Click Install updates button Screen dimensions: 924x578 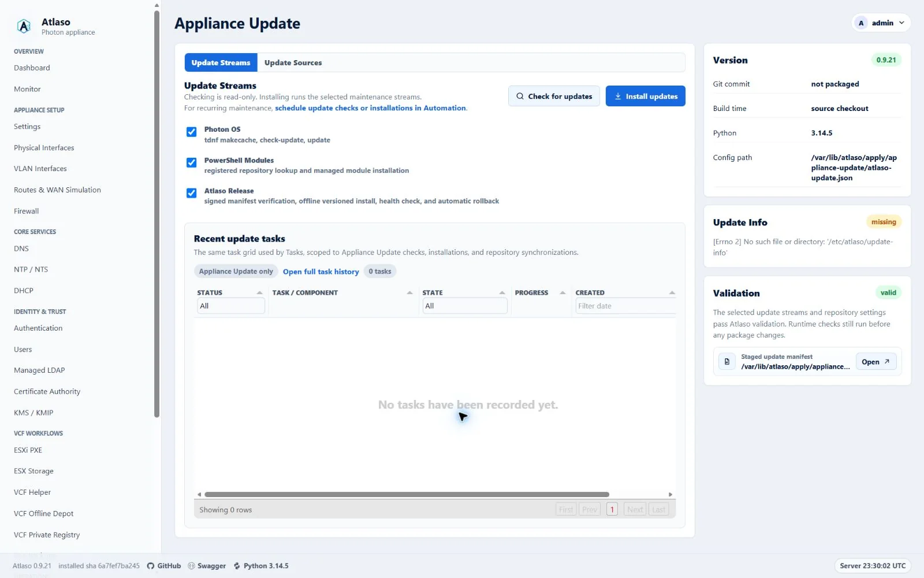[645, 97]
